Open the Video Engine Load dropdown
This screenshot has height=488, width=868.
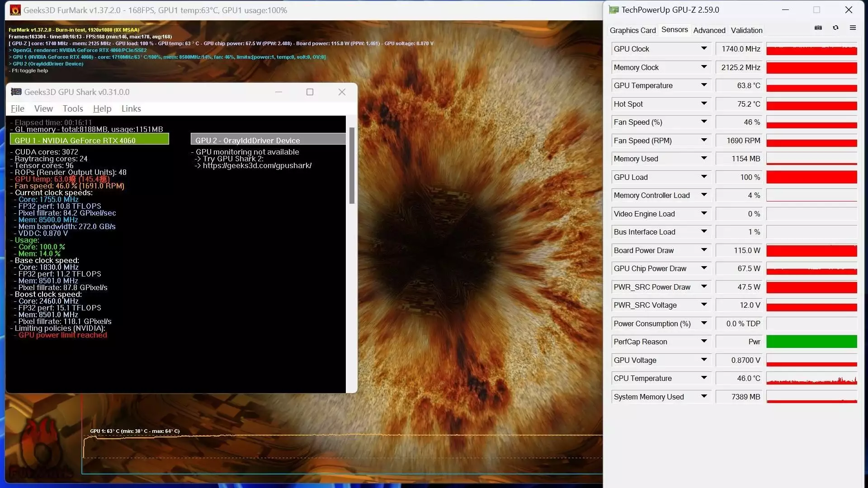(x=704, y=213)
